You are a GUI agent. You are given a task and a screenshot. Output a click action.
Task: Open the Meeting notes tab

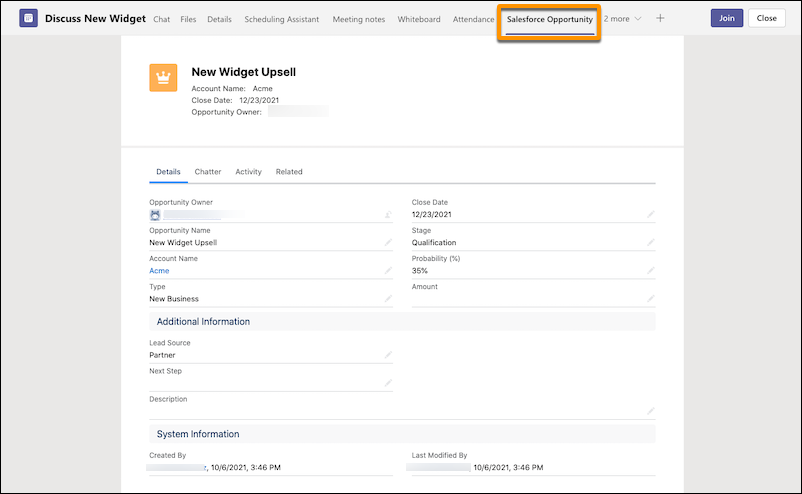(x=359, y=19)
